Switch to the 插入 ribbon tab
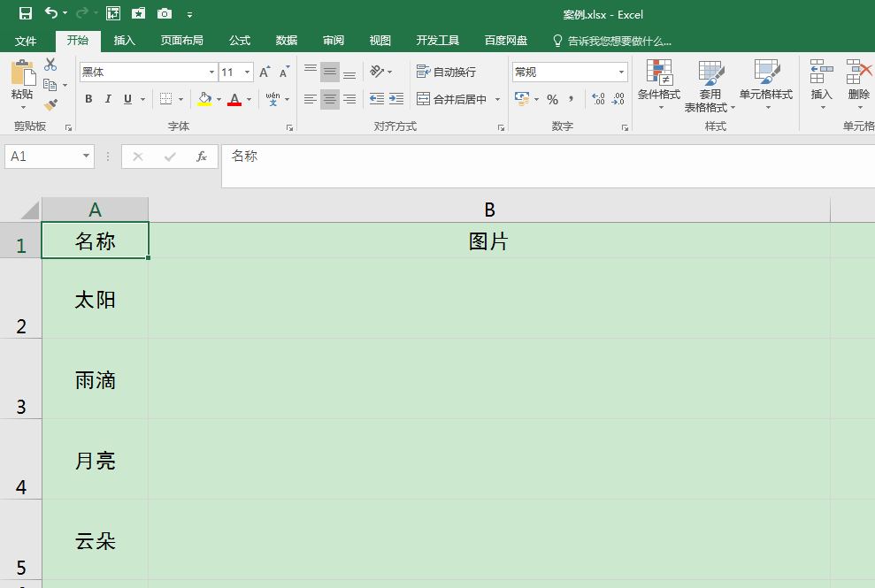 [x=125, y=41]
